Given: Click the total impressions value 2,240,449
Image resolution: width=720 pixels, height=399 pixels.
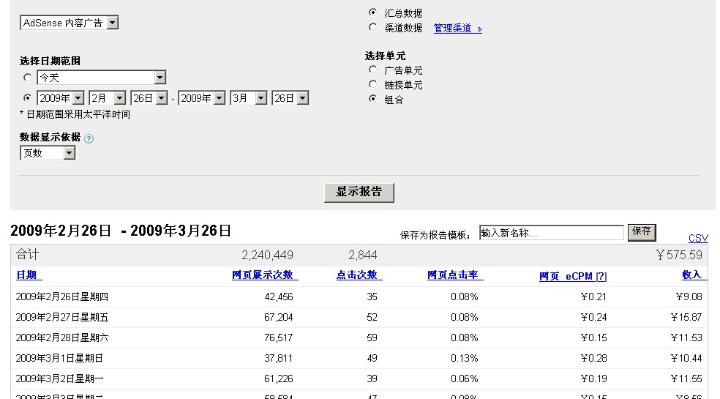Looking at the screenshot, I should pyautogui.click(x=268, y=255).
